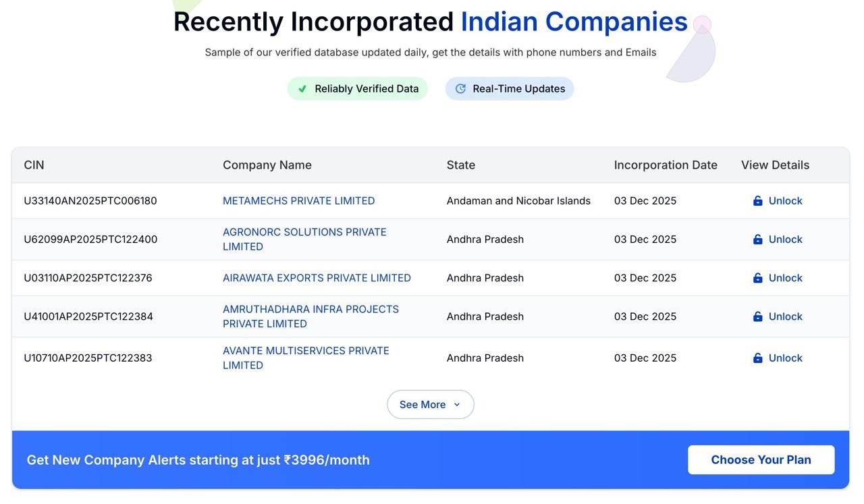Image resolution: width=864 pixels, height=504 pixels.
Task: Click the lock icon in the AGRONORC SOLUTIONS row
Action: coord(757,240)
